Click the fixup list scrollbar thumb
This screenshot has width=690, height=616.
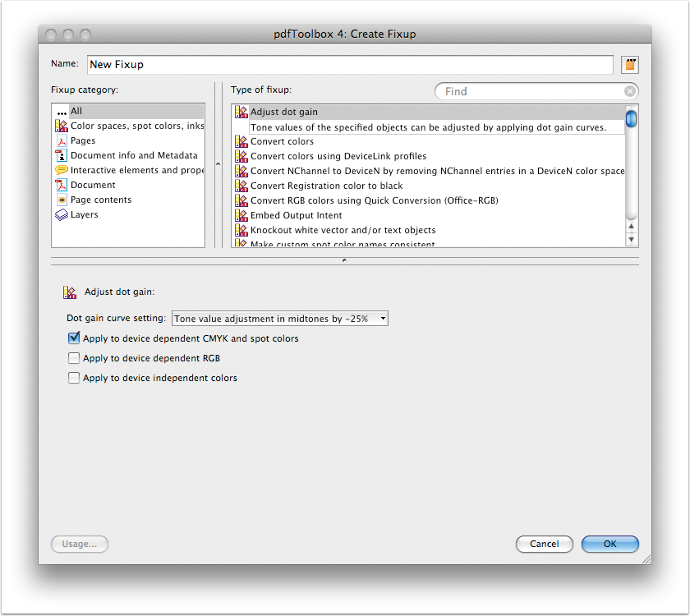click(632, 118)
